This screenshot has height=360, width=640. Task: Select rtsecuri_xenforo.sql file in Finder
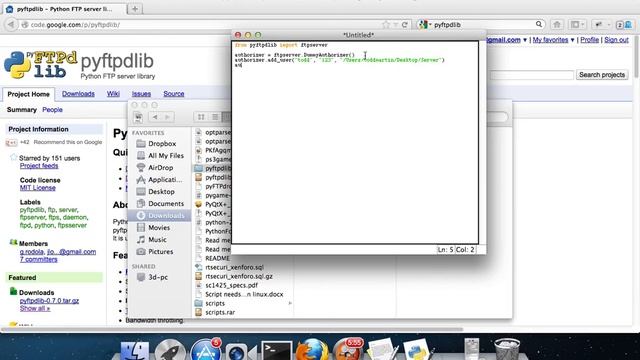click(x=234, y=267)
